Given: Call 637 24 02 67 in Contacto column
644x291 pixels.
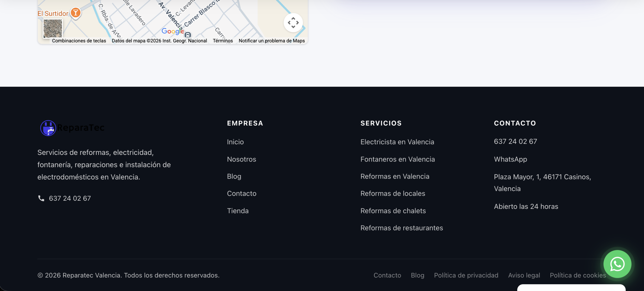Looking at the screenshot, I should (x=515, y=141).
